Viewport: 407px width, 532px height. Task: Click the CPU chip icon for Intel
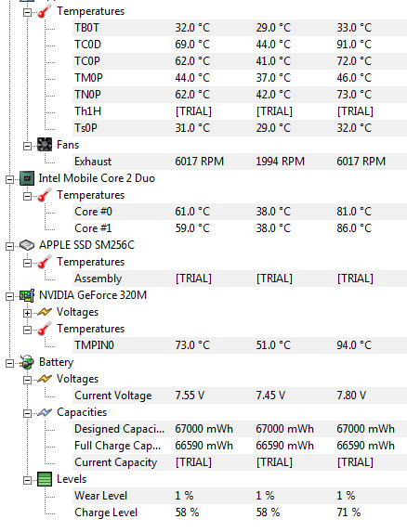27,178
